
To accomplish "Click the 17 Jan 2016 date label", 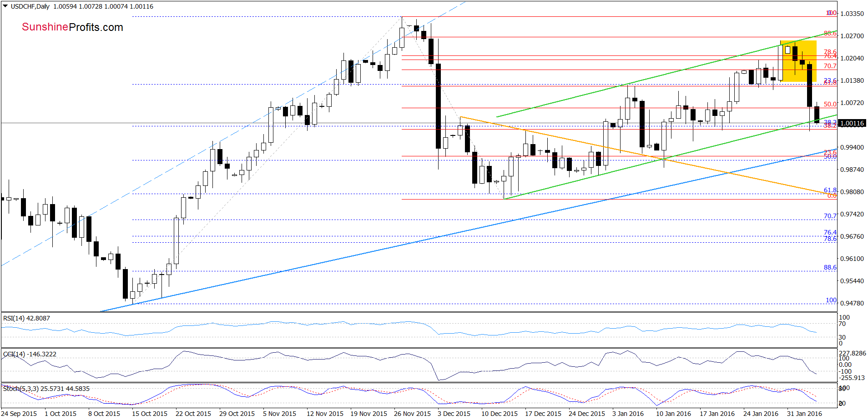I will pyautogui.click(x=717, y=414).
